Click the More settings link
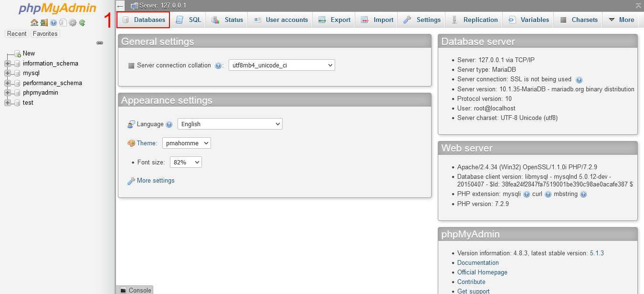Viewport: 644px width, 294px height. click(156, 181)
